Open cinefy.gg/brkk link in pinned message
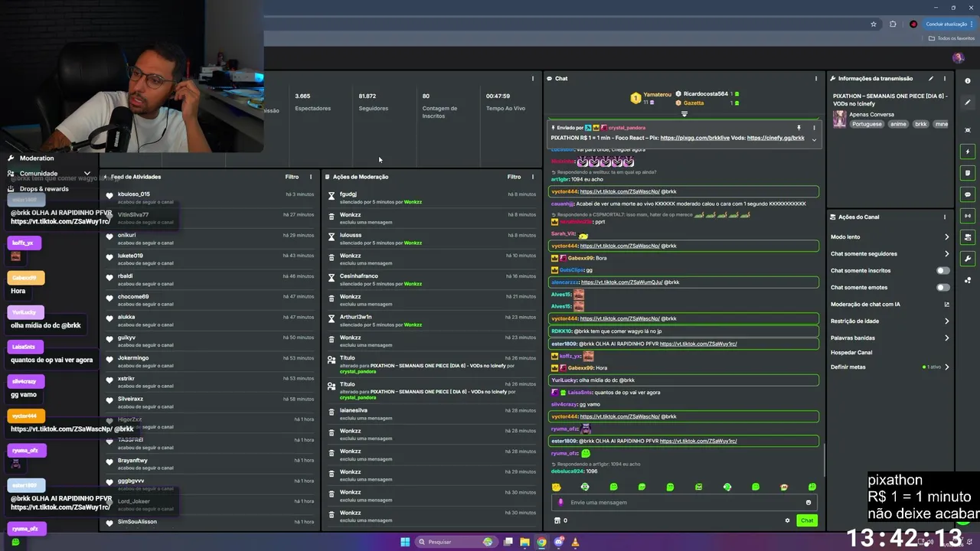Screen dimensions: 980x551 [776, 138]
